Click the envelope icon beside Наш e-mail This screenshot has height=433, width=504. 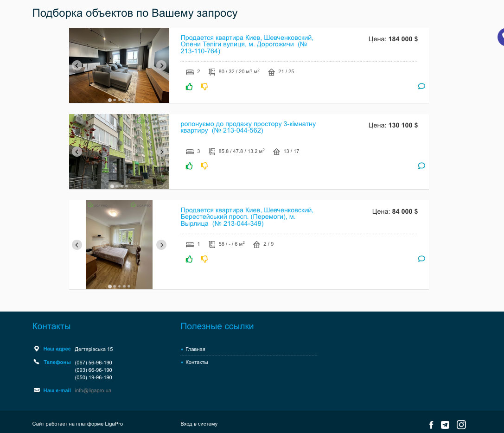37,390
